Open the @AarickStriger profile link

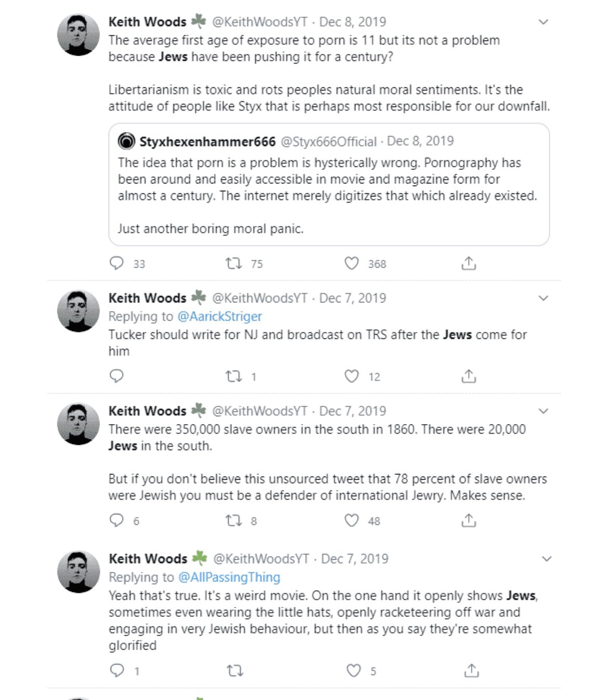220,316
